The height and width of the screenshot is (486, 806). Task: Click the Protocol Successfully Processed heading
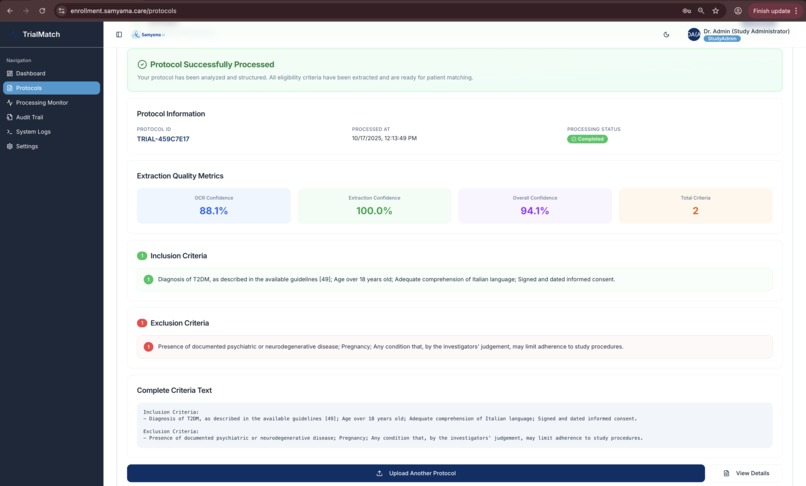click(x=212, y=64)
